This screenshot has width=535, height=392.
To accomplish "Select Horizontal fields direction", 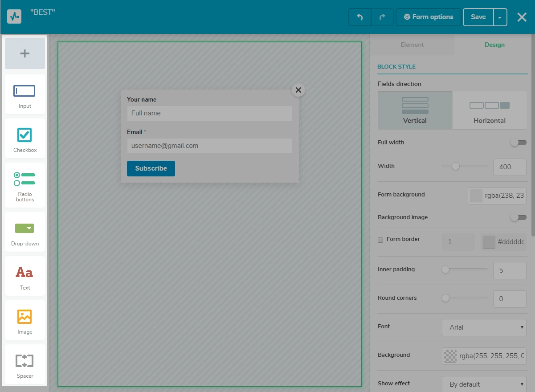I will click(x=489, y=110).
